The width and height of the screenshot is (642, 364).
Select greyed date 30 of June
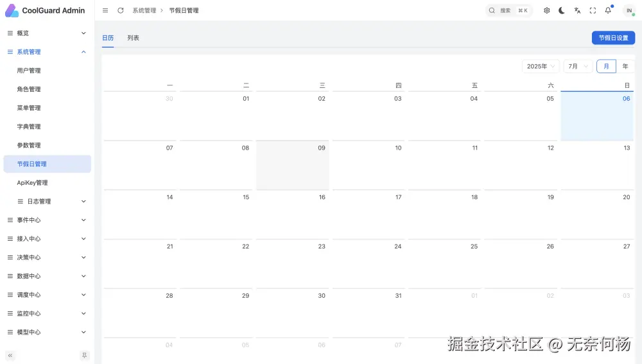(140, 116)
